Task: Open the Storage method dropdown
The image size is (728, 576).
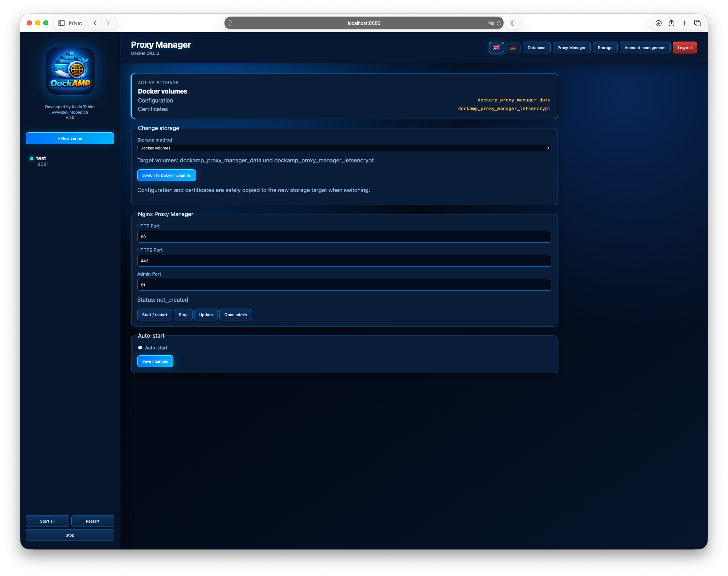Action: 344,148
